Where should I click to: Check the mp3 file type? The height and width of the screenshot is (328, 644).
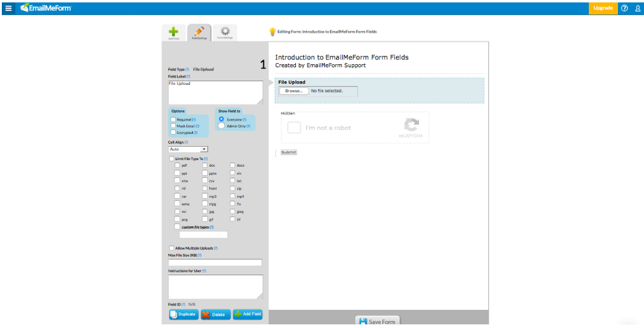pos(204,196)
